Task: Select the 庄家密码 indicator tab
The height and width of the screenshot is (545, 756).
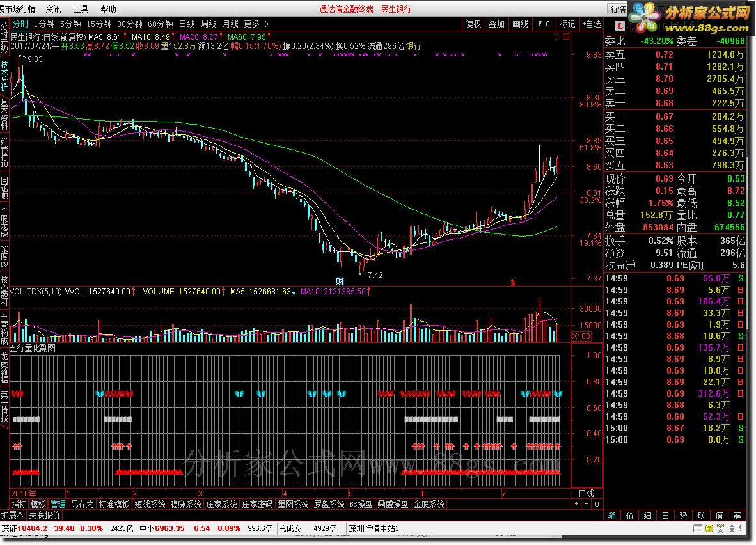Action: [x=257, y=504]
